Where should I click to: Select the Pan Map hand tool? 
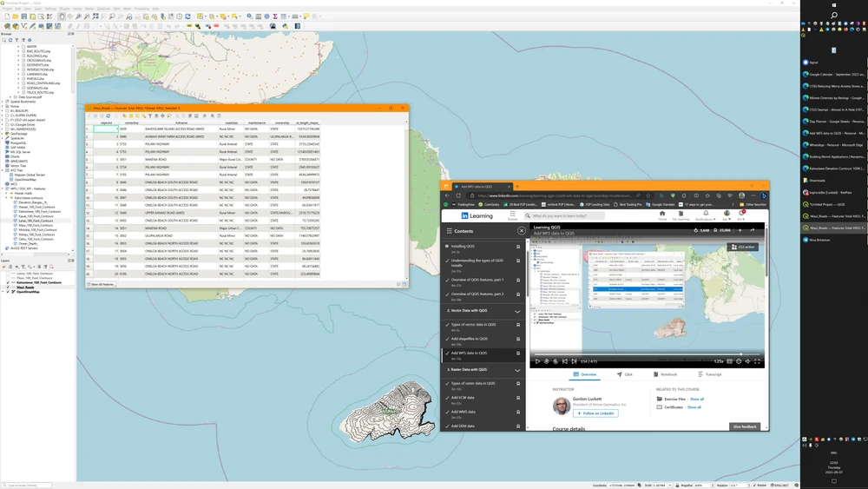point(61,17)
